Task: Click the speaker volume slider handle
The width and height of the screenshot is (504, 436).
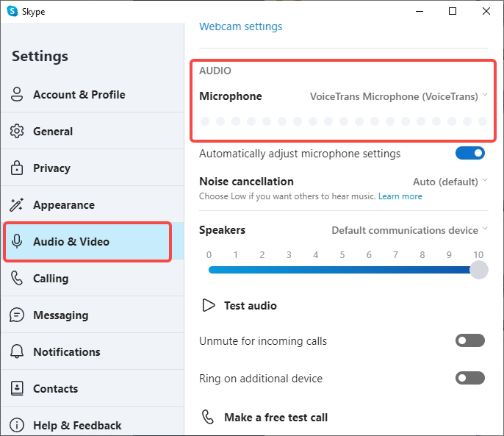Action: click(x=478, y=270)
